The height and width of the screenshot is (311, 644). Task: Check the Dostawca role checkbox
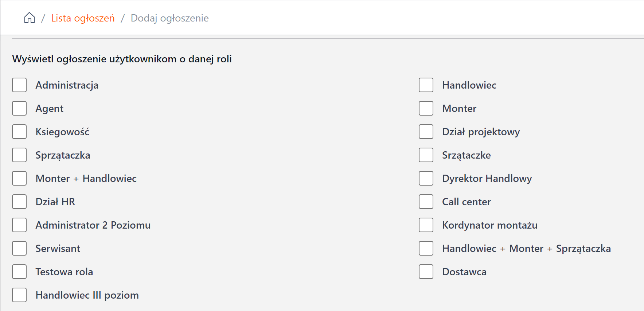[426, 272]
